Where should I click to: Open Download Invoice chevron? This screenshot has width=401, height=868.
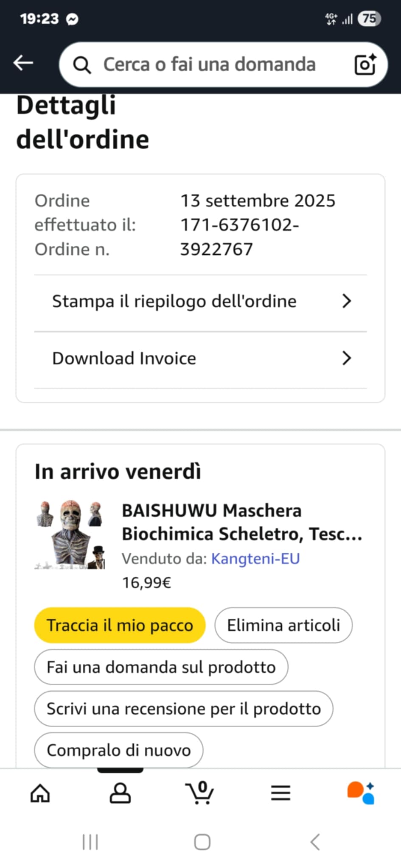click(346, 359)
